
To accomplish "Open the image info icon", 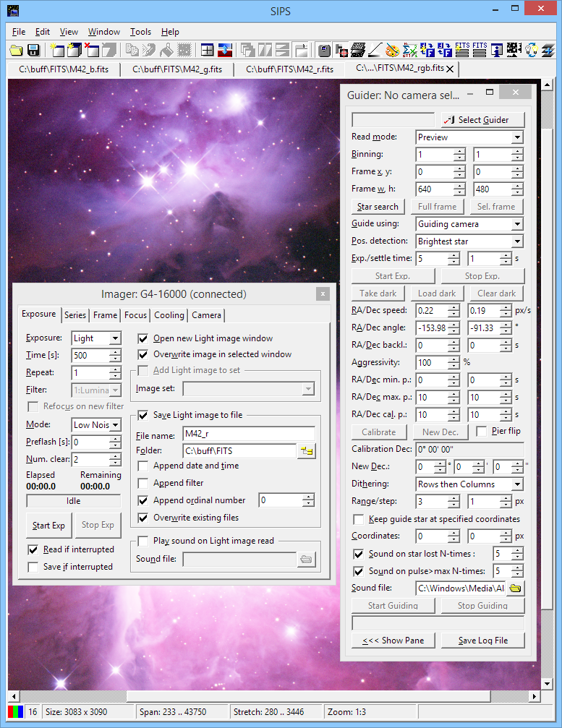I will click(x=497, y=50).
